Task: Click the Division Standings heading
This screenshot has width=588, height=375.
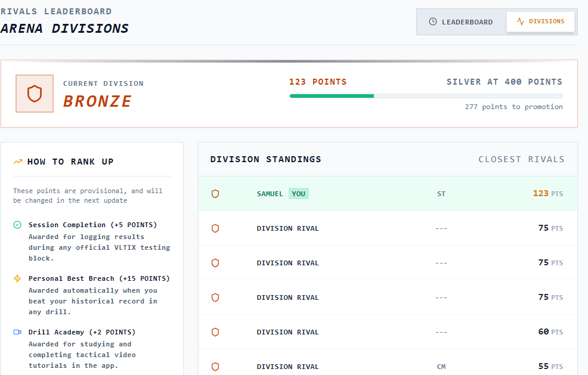Action: click(x=265, y=159)
